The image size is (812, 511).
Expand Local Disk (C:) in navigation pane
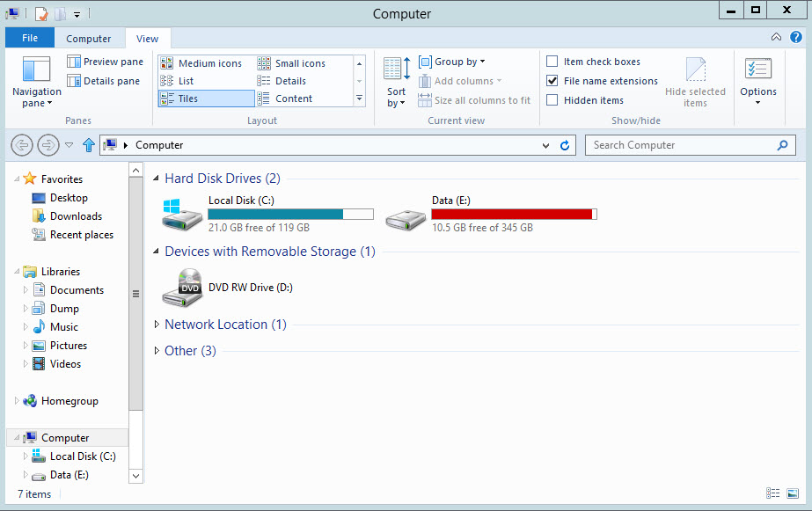(26, 456)
